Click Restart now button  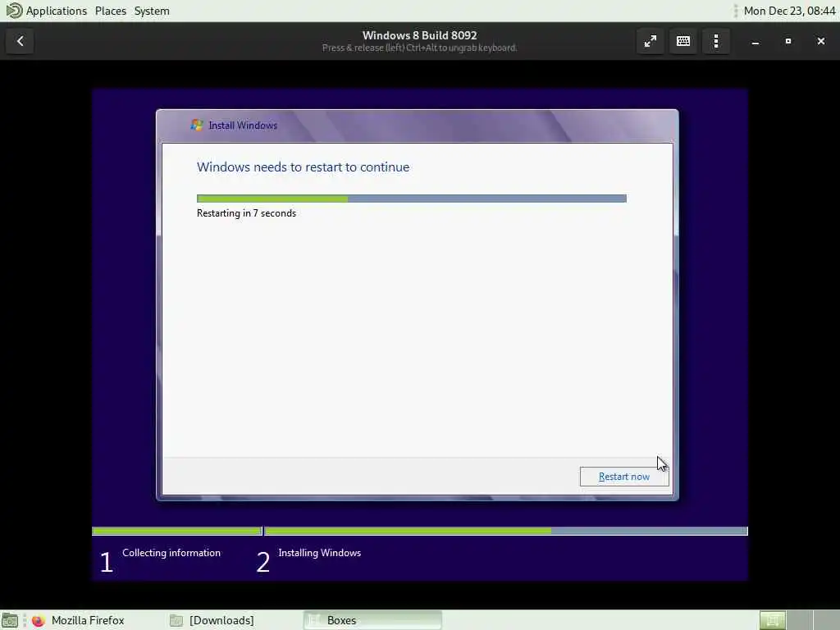pos(624,477)
